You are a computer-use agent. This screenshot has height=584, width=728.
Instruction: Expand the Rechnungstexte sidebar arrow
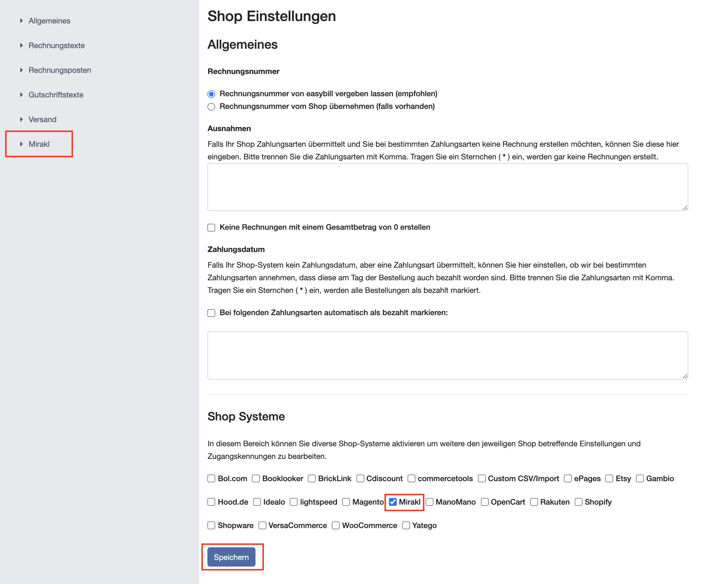click(x=21, y=46)
